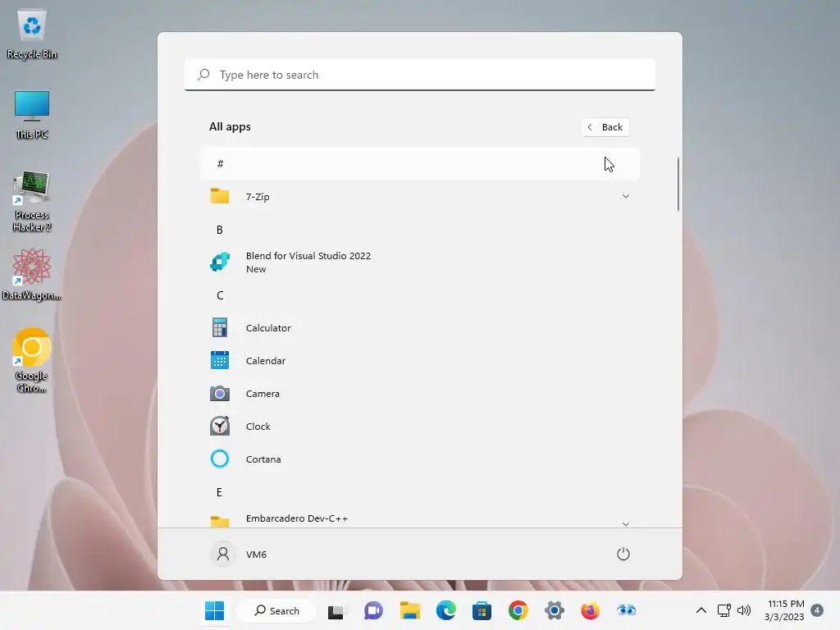
Task: Click the VM6 username text
Action: click(x=256, y=555)
